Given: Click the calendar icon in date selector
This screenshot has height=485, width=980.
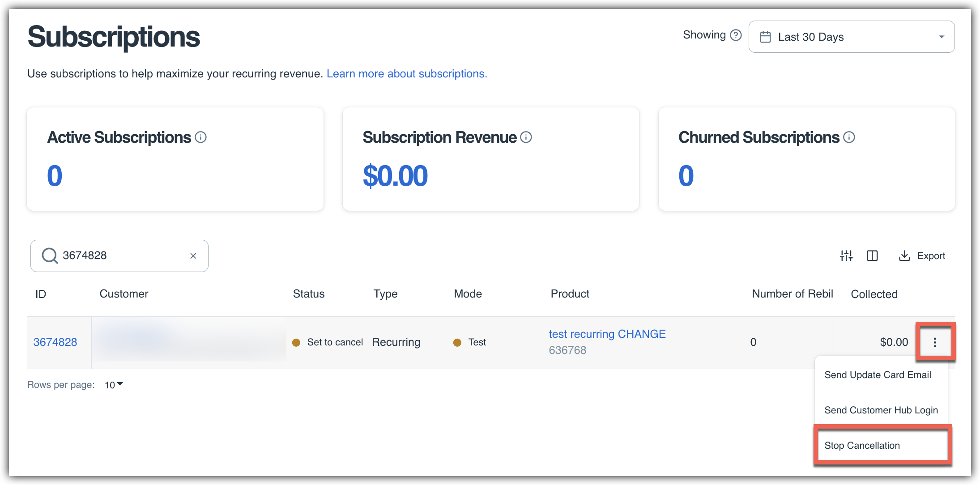Looking at the screenshot, I should pos(765,37).
